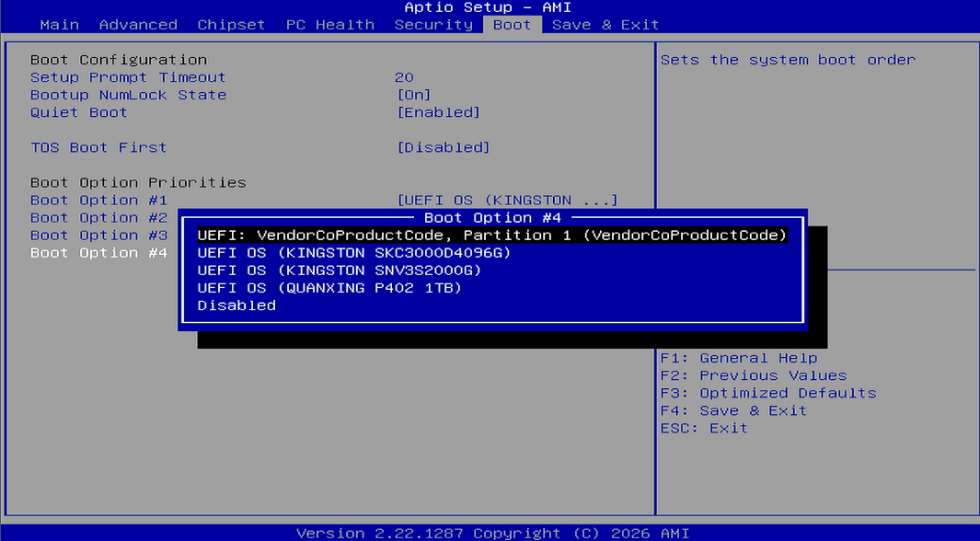The image size is (980, 541).
Task: Change Bootup NumLock State [On] value
Action: tap(414, 95)
